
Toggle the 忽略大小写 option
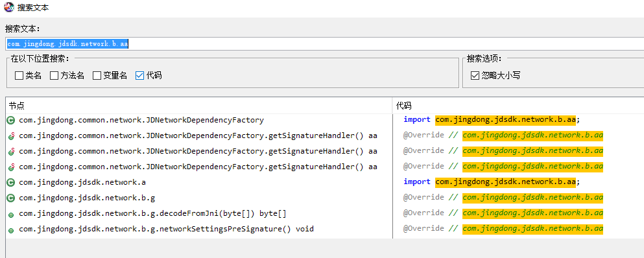pos(475,76)
